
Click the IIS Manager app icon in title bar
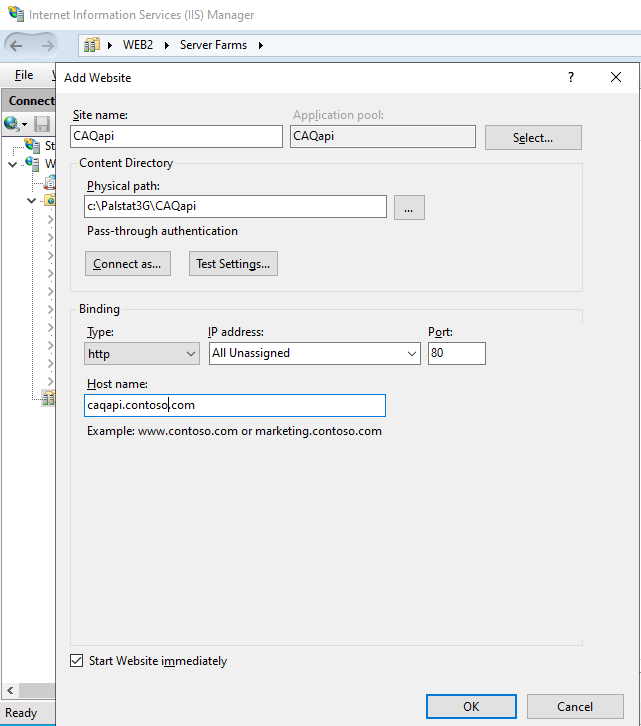(16, 14)
